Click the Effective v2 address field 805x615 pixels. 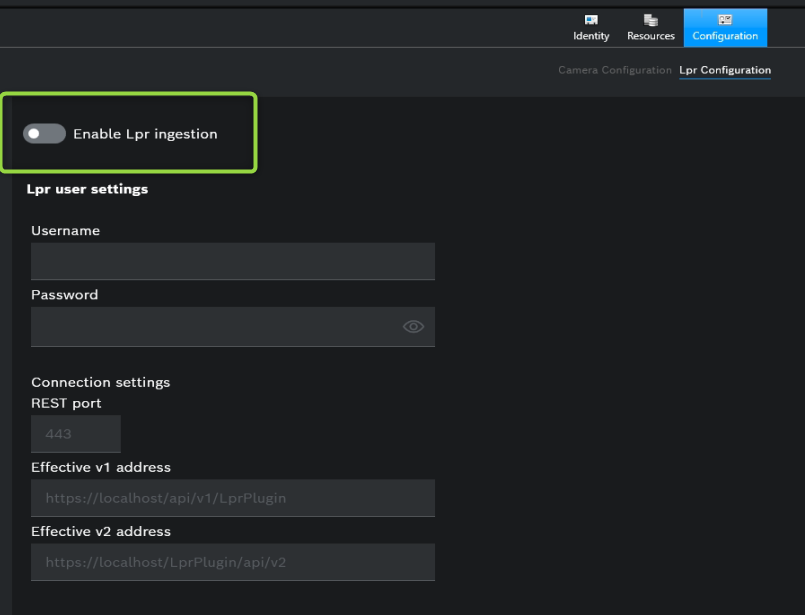[x=232, y=561]
